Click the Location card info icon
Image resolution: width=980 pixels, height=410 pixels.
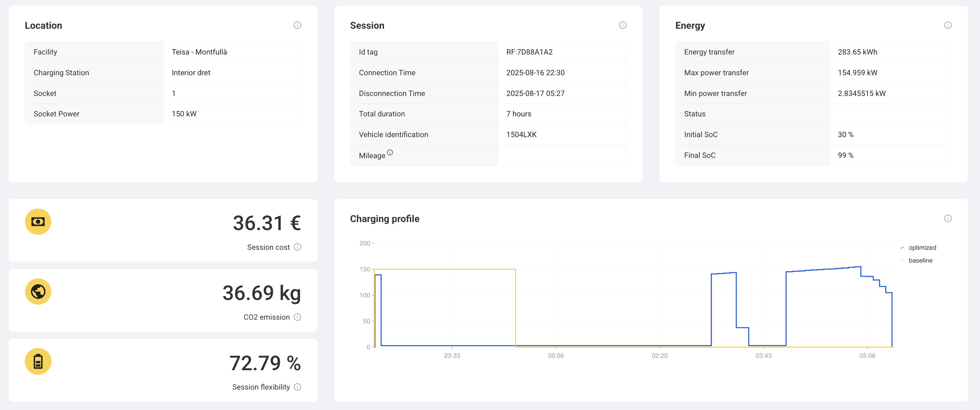coord(297,25)
